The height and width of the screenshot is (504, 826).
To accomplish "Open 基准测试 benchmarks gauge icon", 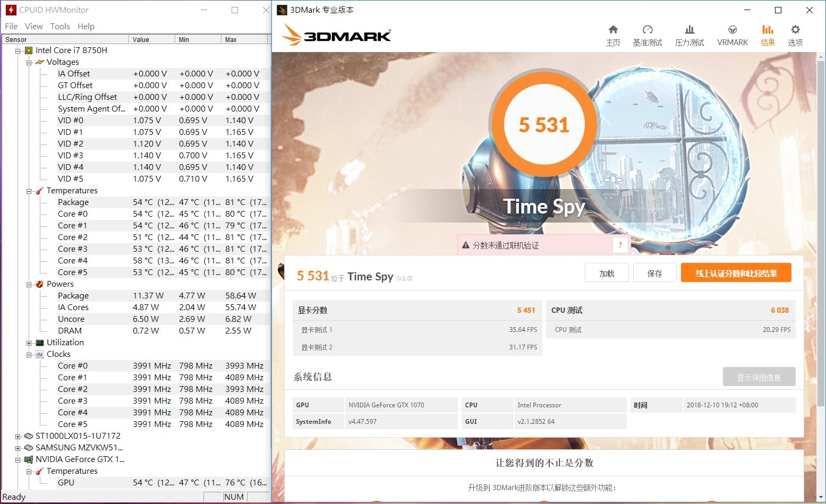I will tap(647, 30).
